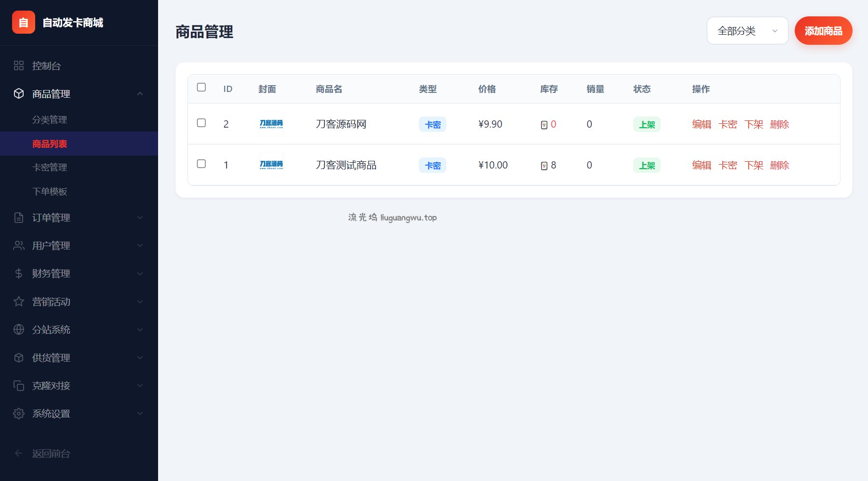
Task: Click the cover thumbnail of 刀客源码网
Action: pyautogui.click(x=271, y=124)
